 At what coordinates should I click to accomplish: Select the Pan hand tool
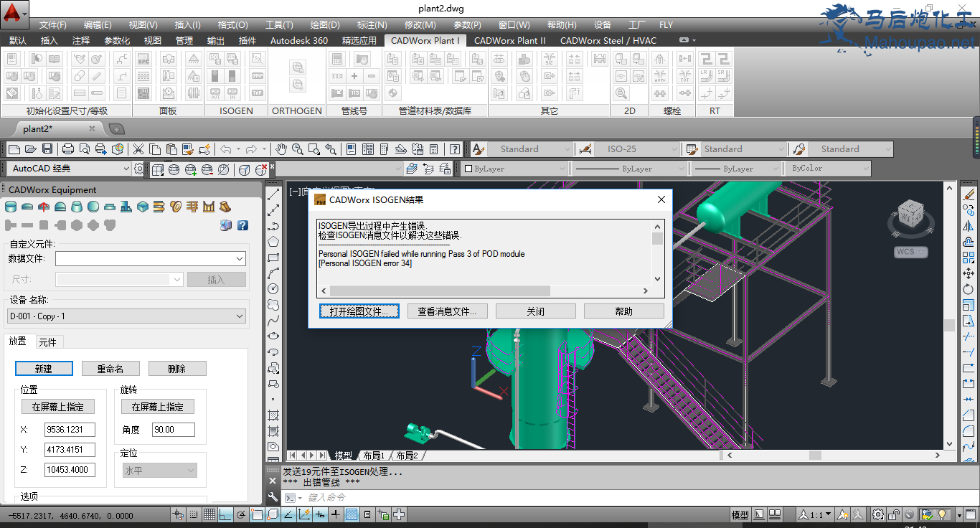tap(281, 149)
